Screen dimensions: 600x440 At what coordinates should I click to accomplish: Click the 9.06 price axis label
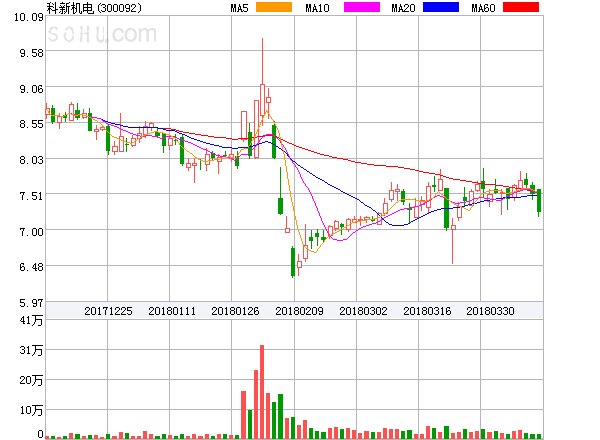pos(31,89)
